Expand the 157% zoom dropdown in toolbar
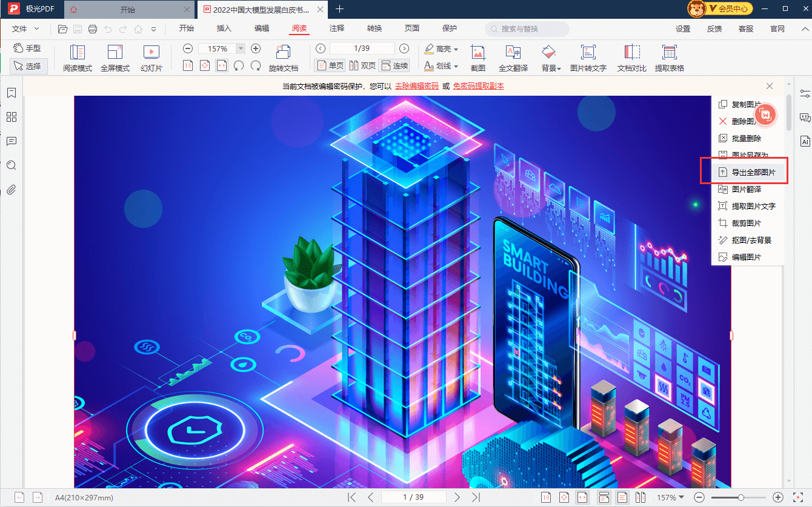 coord(241,48)
